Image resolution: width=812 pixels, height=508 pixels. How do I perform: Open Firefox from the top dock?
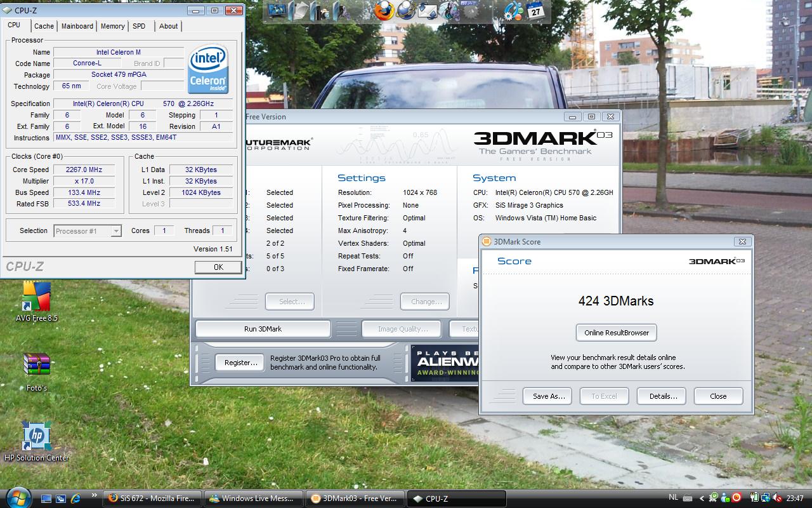click(x=383, y=11)
